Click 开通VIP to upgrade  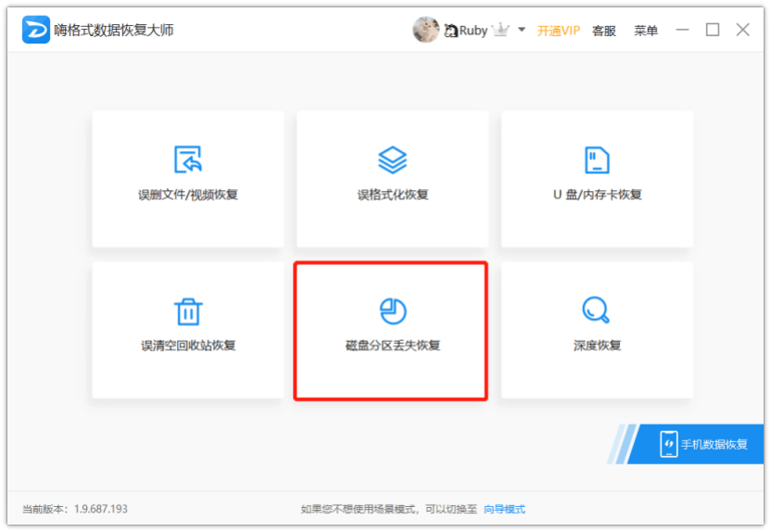[558, 31]
